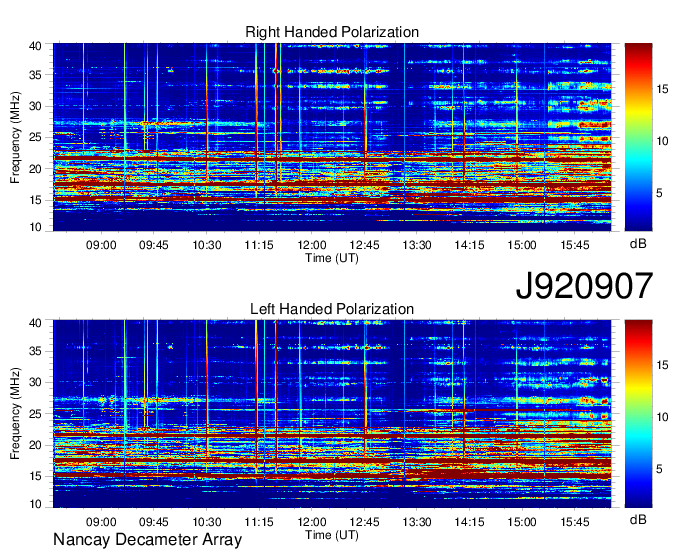Viewport: 680px width, 552px height.
Task: Click 10 dB tick on Left Handed colorbar
Action: click(662, 418)
